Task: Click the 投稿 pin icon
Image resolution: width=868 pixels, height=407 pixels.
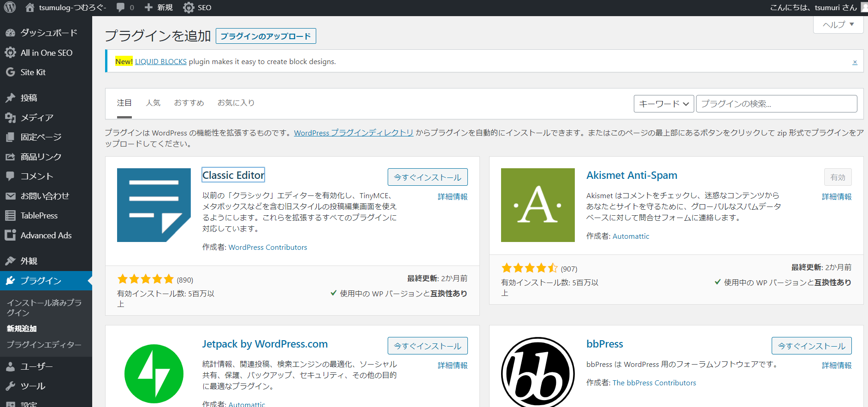Action: [x=10, y=98]
